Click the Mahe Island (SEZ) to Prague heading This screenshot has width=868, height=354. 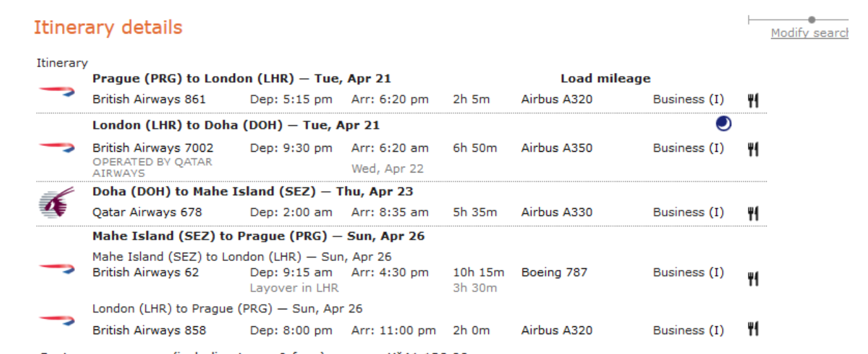pos(258,236)
